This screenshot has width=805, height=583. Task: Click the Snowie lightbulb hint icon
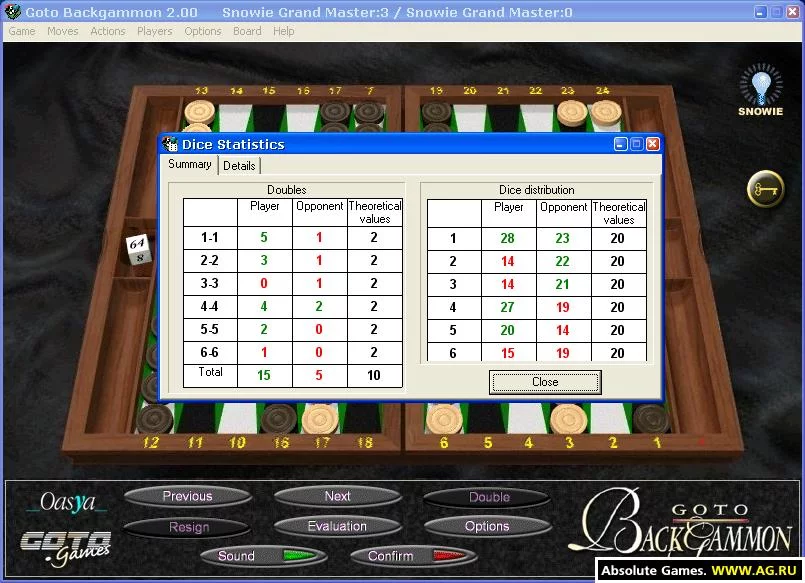pos(761,90)
